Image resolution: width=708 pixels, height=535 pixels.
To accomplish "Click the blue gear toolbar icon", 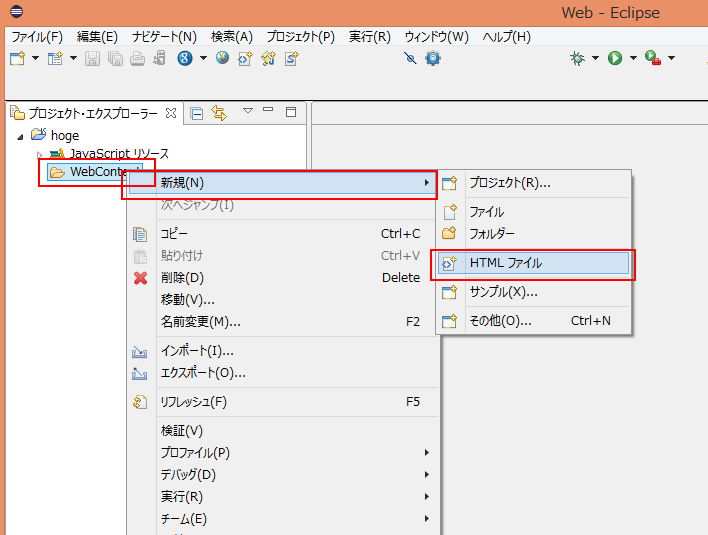I will pyautogui.click(x=433, y=58).
